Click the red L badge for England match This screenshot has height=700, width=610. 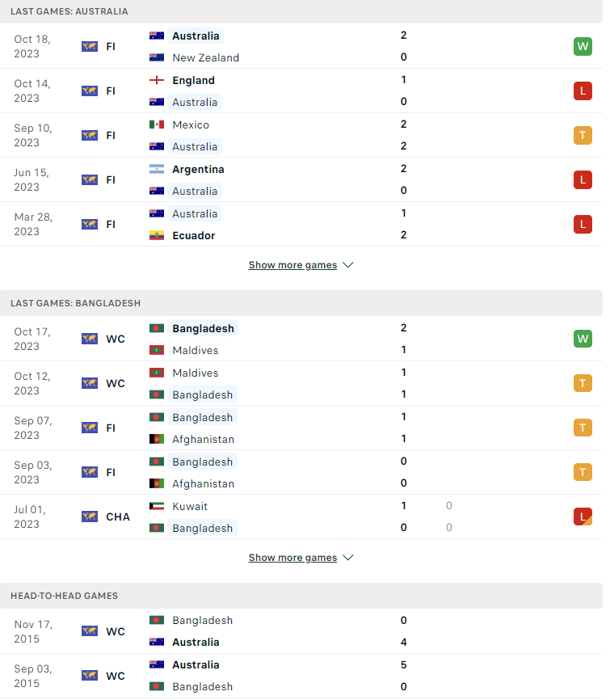click(x=583, y=91)
